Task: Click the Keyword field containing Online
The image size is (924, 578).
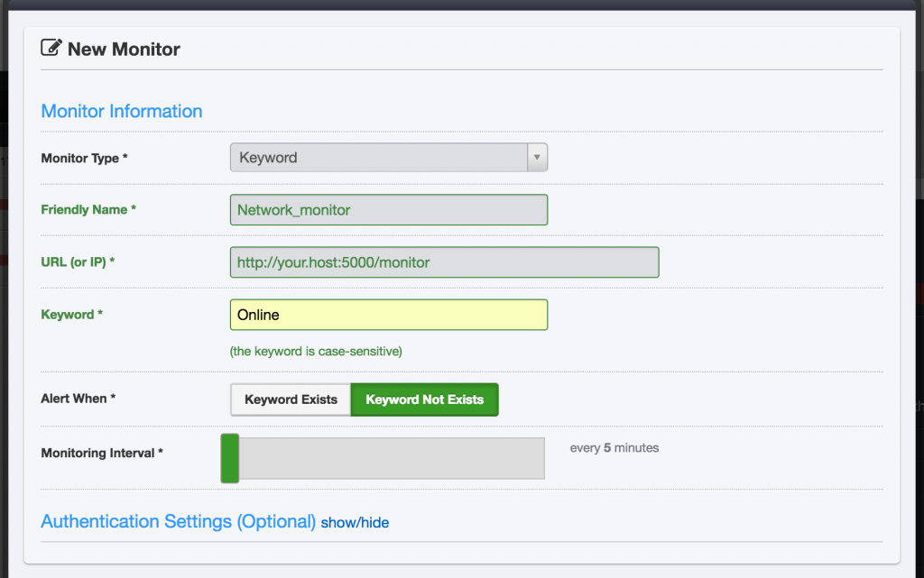Action: tap(388, 315)
